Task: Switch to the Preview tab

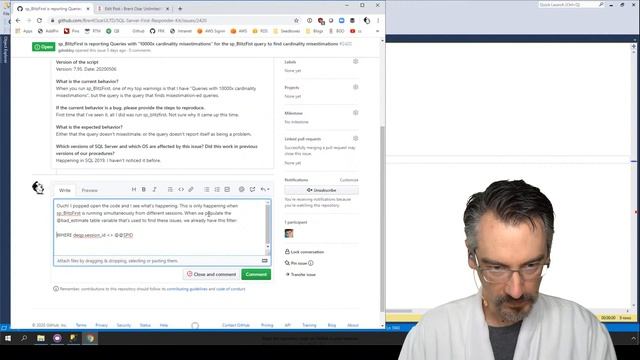Action: (x=89, y=190)
